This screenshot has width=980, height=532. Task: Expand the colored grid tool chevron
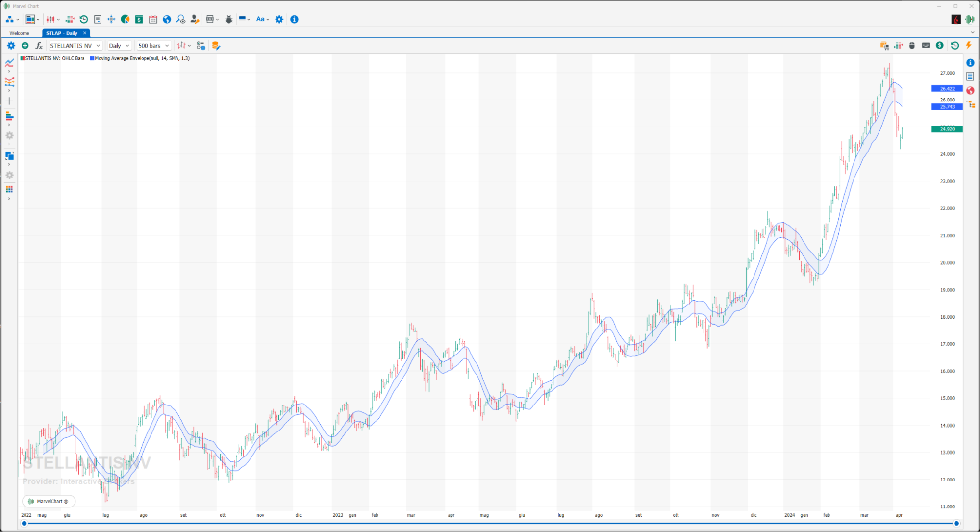tap(9, 199)
